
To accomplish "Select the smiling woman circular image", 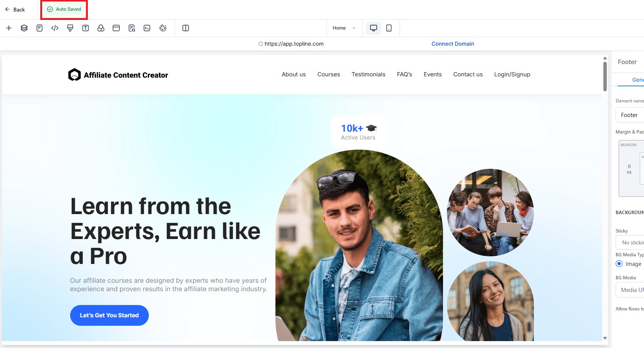I will tap(490, 302).
